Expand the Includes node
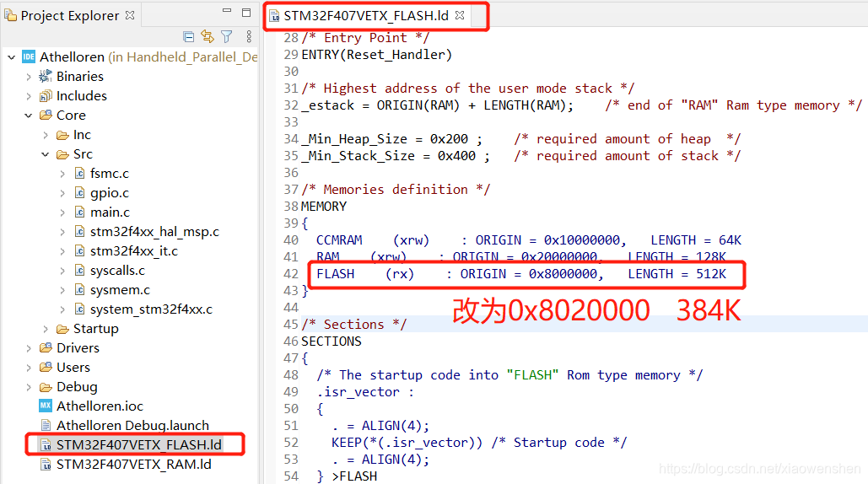Viewport: 868px width, 484px height. pos(28,96)
